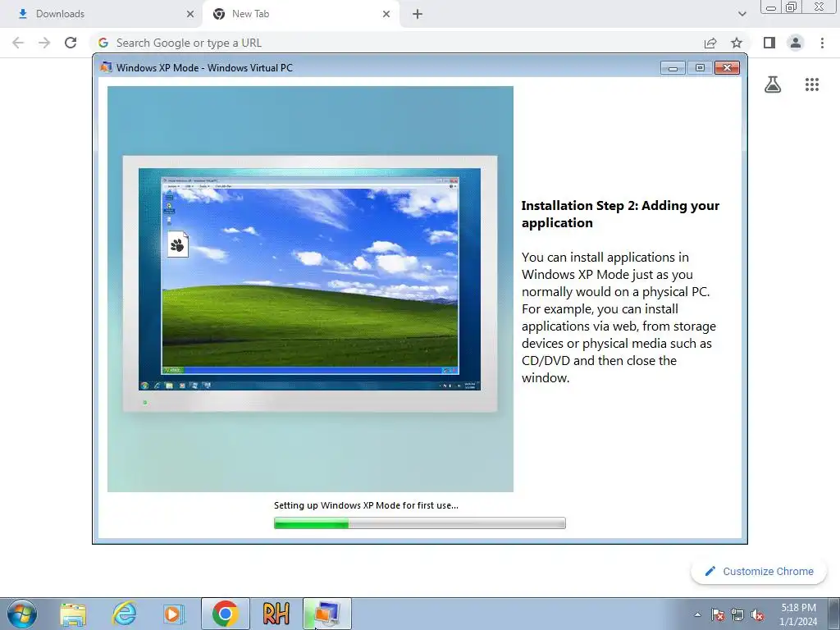Show hidden system tray icons
Viewport: 840px width, 630px height.
tap(697, 614)
